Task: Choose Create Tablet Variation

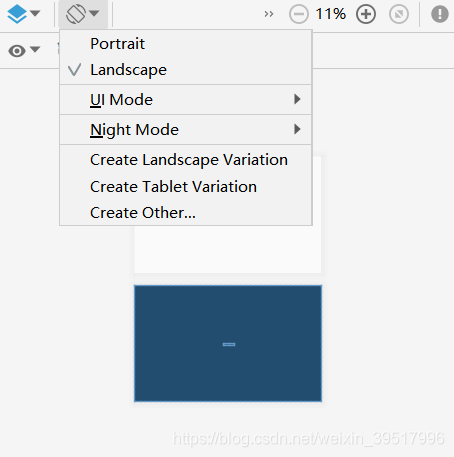Action: click(186, 186)
